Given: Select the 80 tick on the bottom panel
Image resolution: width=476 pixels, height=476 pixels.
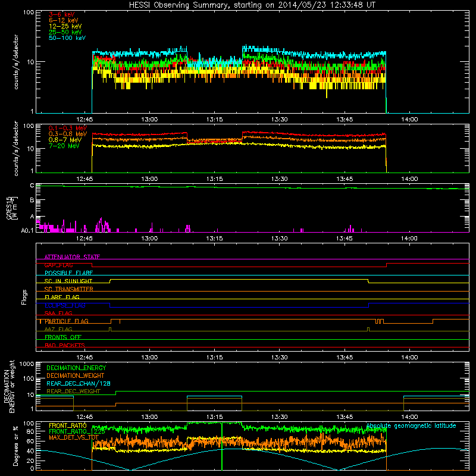Looking at the screenshot, I should (30, 431).
